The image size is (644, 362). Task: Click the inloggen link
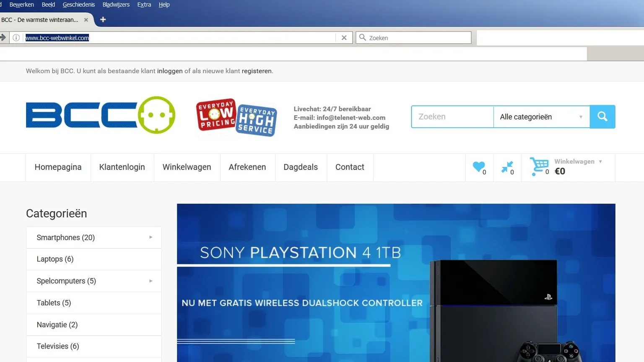(x=170, y=71)
